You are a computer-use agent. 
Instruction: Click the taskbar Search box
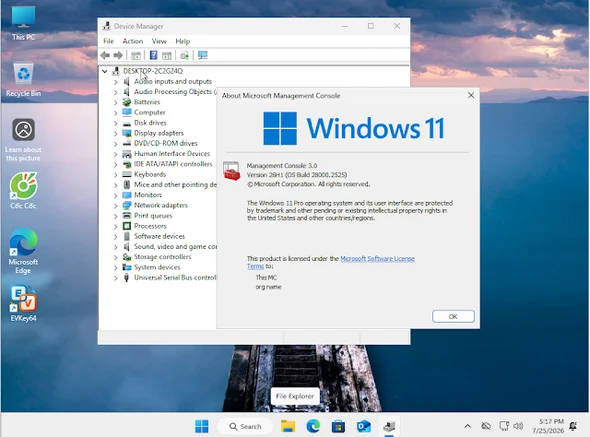coord(245,426)
